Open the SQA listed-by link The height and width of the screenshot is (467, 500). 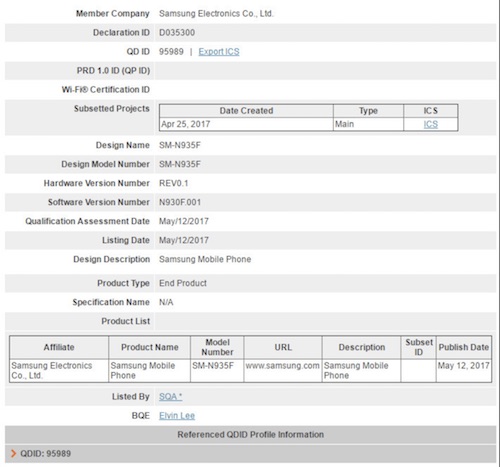(x=170, y=397)
